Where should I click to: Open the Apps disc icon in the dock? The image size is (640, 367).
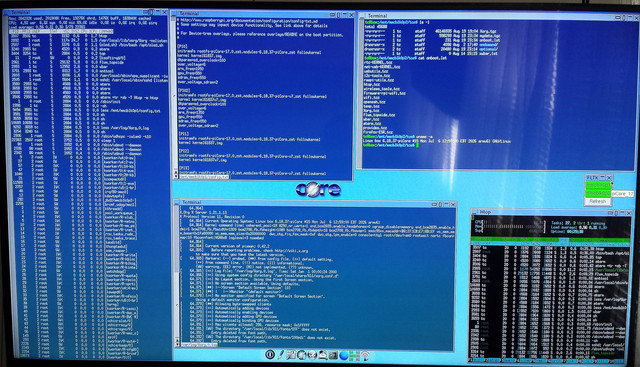[301, 355]
